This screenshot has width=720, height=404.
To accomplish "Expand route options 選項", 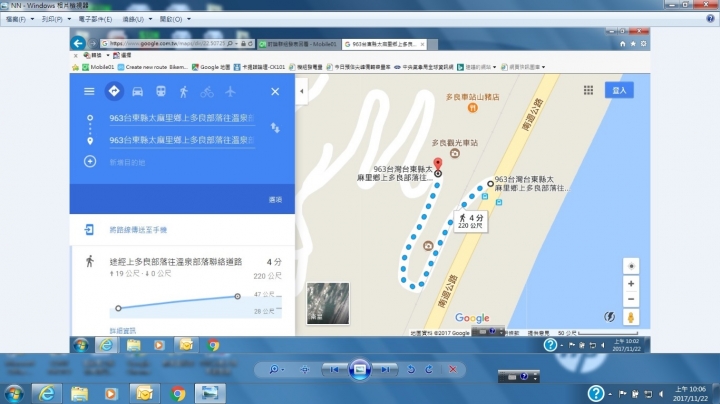I will pyautogui.click(x=276, y=200).
